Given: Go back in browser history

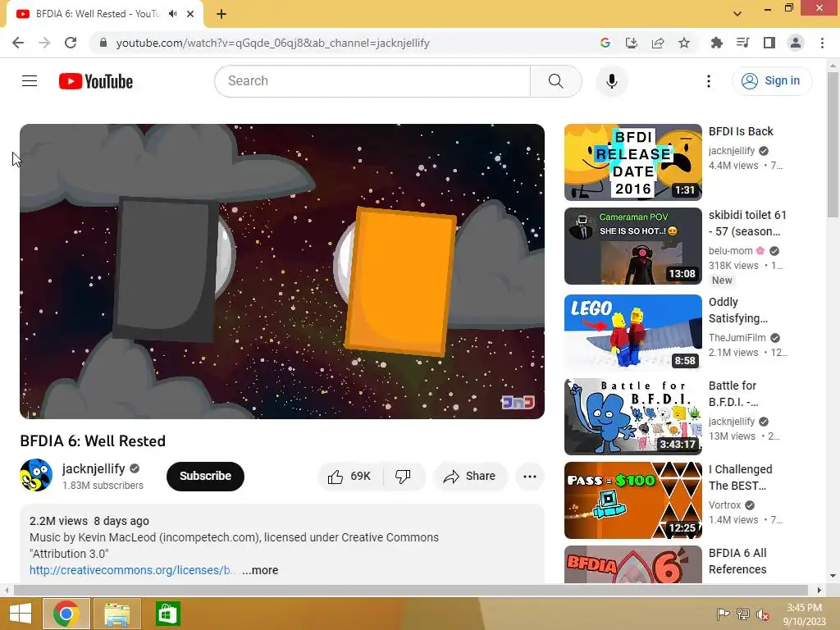Looking at the screenshot, I should (18, 43).
